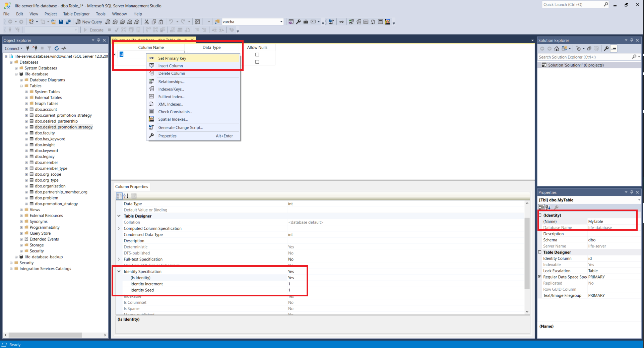Click the Disconnect icon in Object Explorer
The width and height of the screenshot is (644, 348).
tap(35, 48)
